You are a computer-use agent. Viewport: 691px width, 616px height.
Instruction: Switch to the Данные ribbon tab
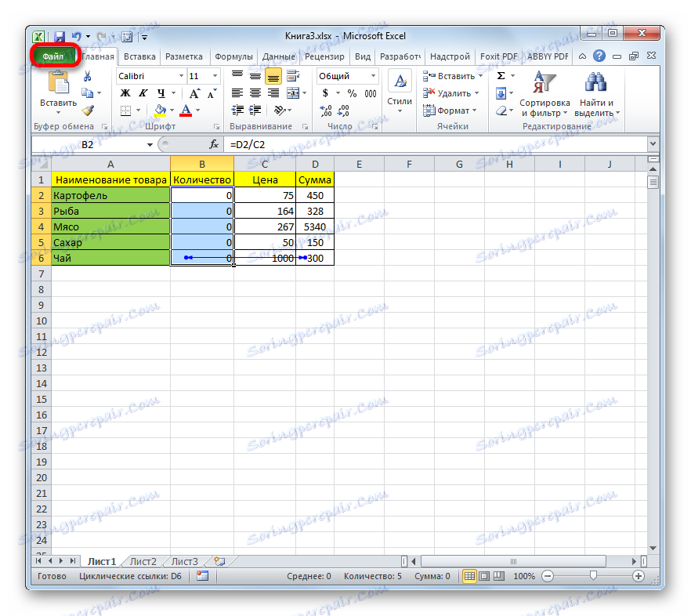[279, 56]
